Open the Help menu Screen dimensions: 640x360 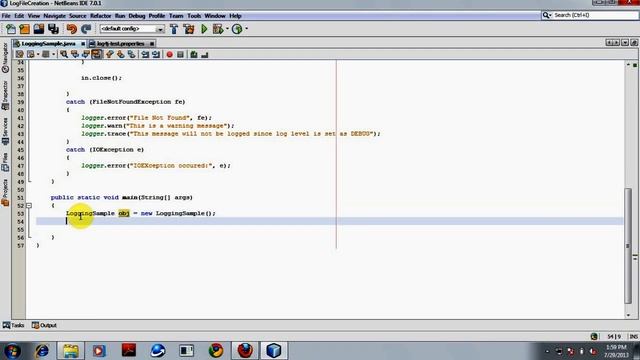(235, 16)
